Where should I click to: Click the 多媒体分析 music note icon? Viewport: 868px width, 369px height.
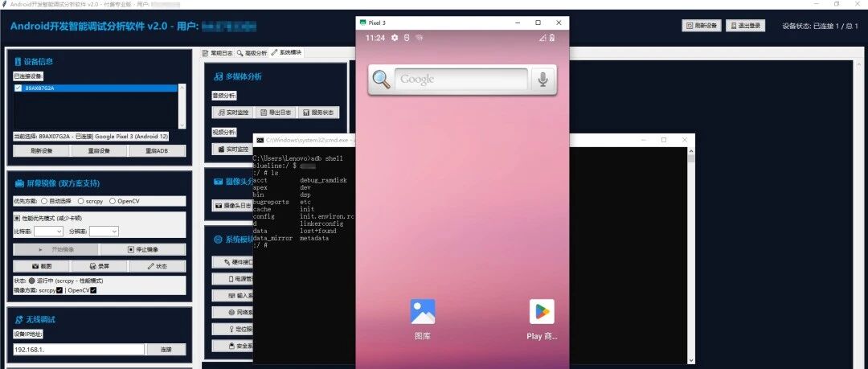coord(219,76)
